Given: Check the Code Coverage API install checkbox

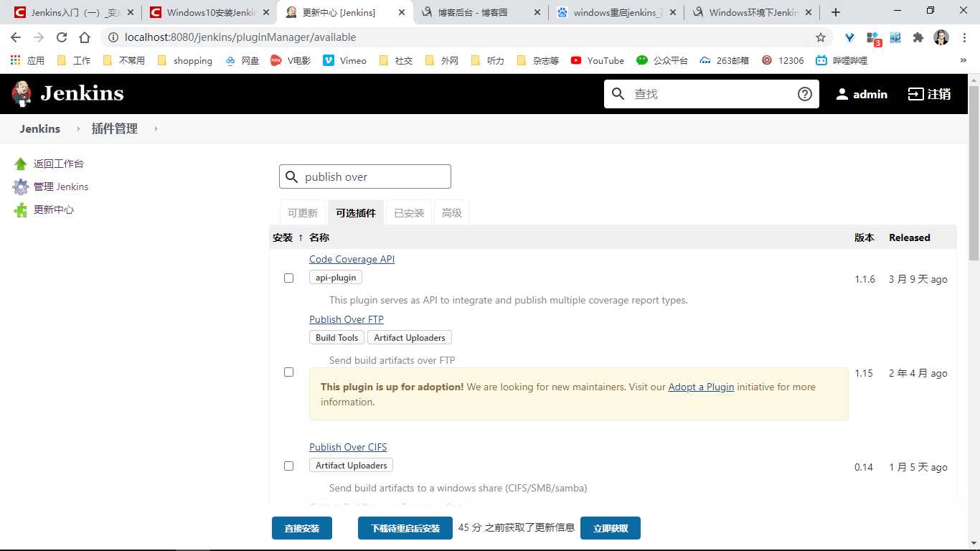Looking at the screenshot, I should click(x=289, y=278).
